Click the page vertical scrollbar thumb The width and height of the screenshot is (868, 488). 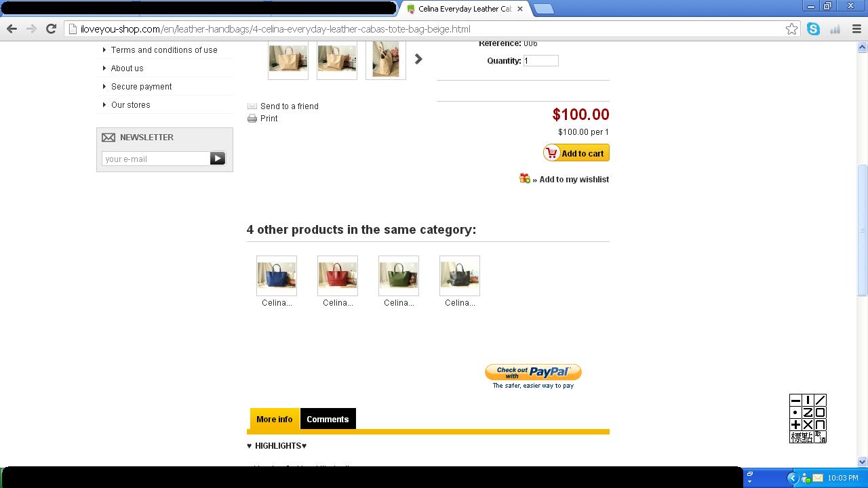click(863, 230)
